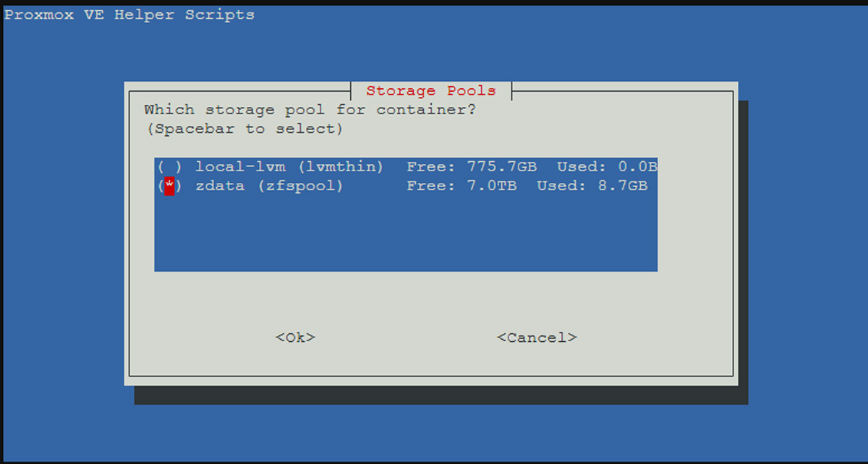Choose the zdata (zfspool) storage entry
This screenshot has height=464, width=868.
point(406,186)
